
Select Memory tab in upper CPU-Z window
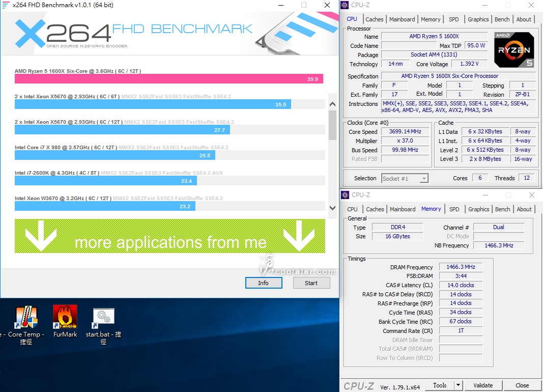click(x=431, y=19)
